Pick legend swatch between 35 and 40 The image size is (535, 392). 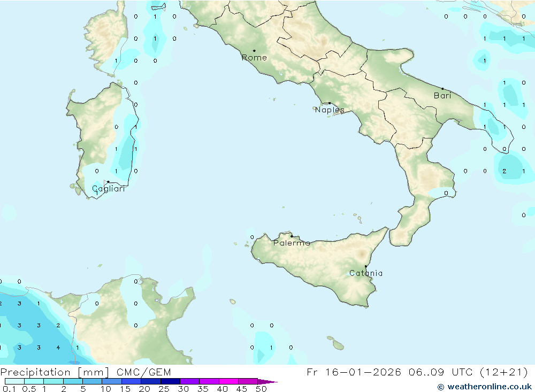point(209,381)
